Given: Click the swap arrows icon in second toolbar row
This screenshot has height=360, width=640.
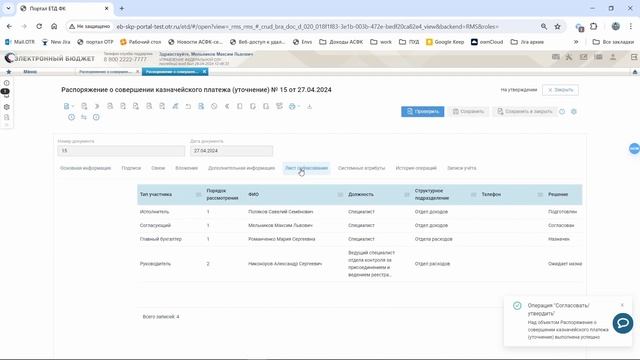Looking at the screenshot, I should point(84,118).
